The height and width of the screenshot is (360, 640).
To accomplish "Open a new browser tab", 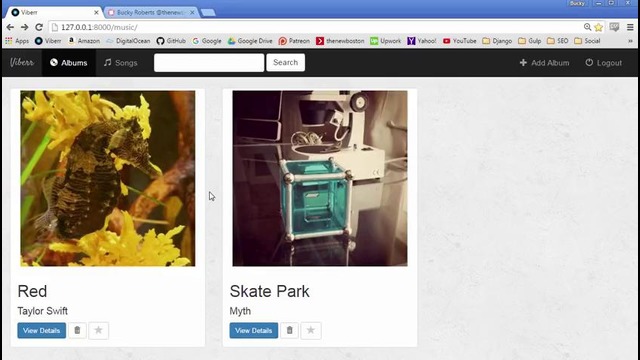I will (208, 13).
